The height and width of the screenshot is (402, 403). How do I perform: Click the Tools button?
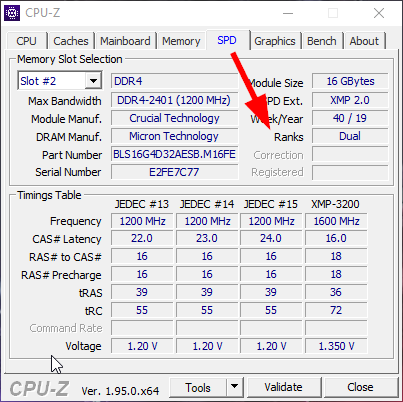(198, 388)
